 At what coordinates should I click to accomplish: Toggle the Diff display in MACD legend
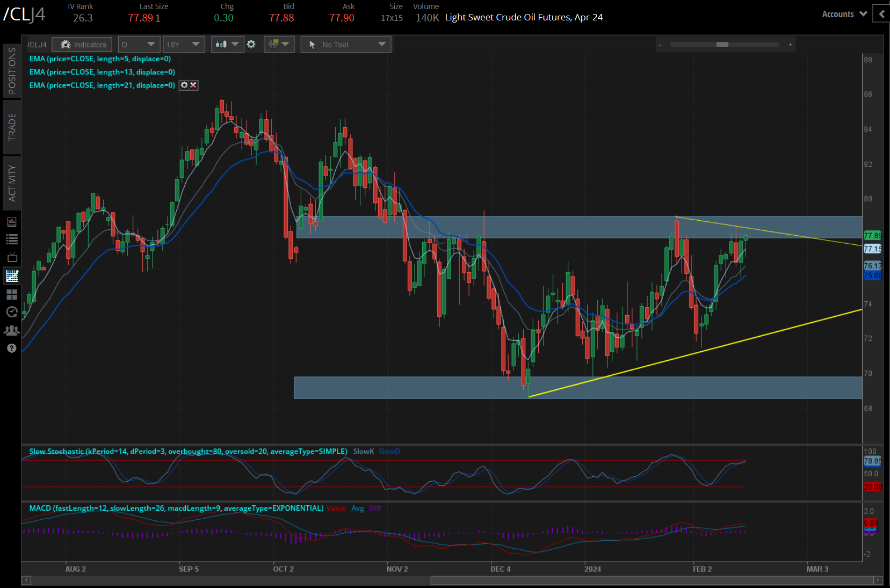pos(375,508)
